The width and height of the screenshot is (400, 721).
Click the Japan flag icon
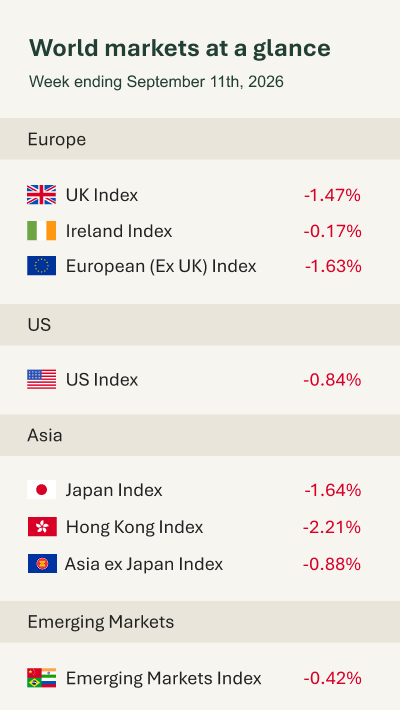41,490
